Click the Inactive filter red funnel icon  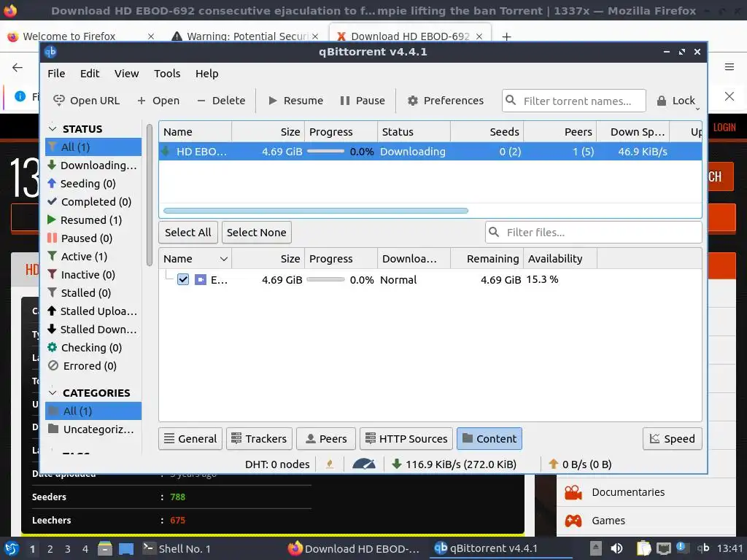[52, 274]
